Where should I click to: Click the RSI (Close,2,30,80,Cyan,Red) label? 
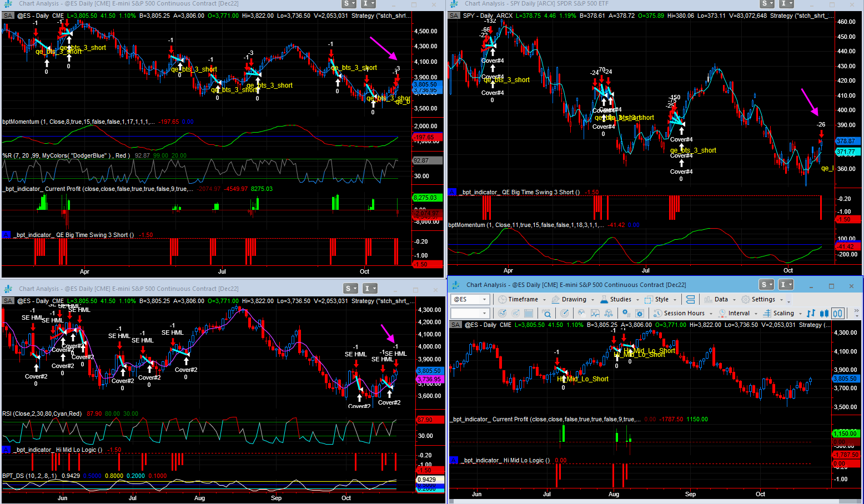click(x=42, y=414)
